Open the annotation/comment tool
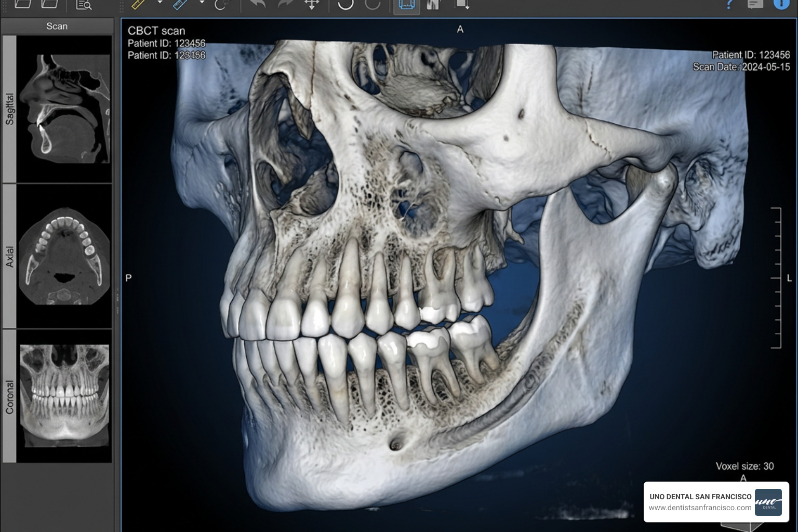Screen dimensions: 798x532 754,5
